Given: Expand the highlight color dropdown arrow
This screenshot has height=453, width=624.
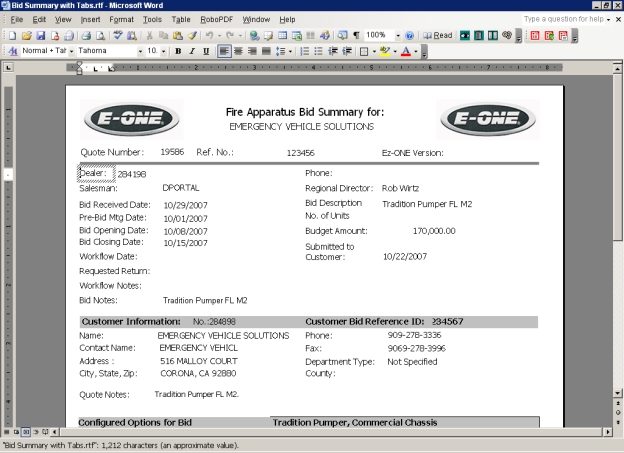Looking at the screenshot, I should tap(395, 51).
